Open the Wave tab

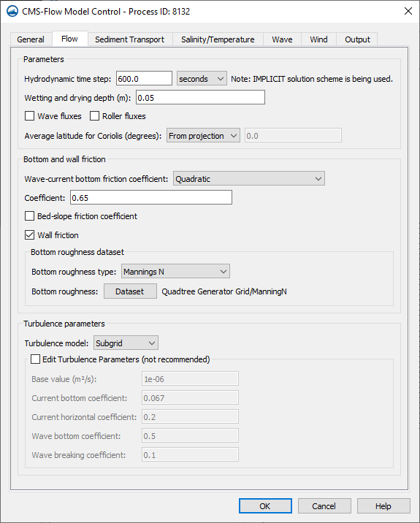pos(282,39)
